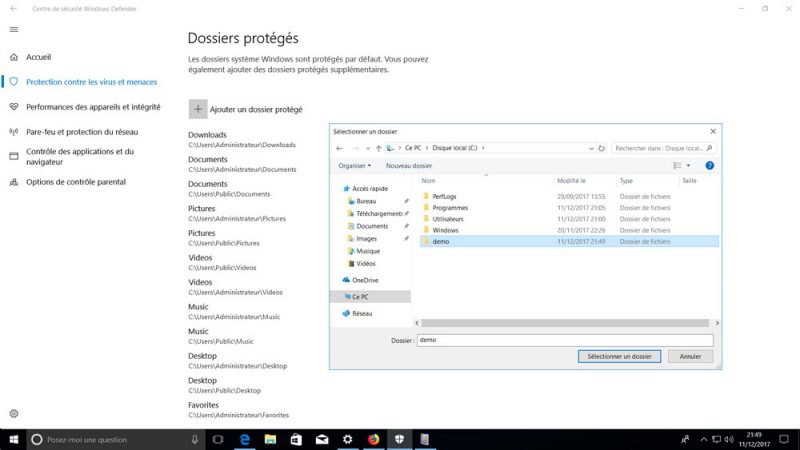Open the Organiser dropdown menu
Screen dimensions: 800x450
point(355,166)
